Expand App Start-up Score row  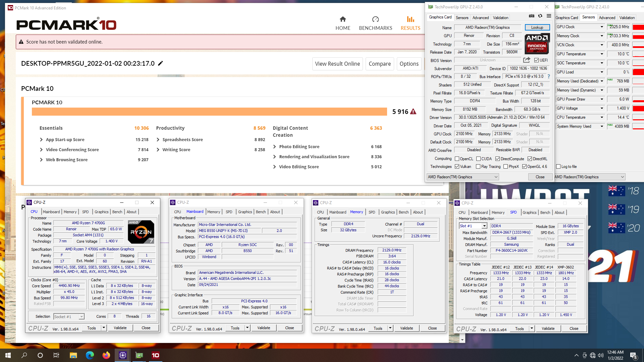coord(42,140)
